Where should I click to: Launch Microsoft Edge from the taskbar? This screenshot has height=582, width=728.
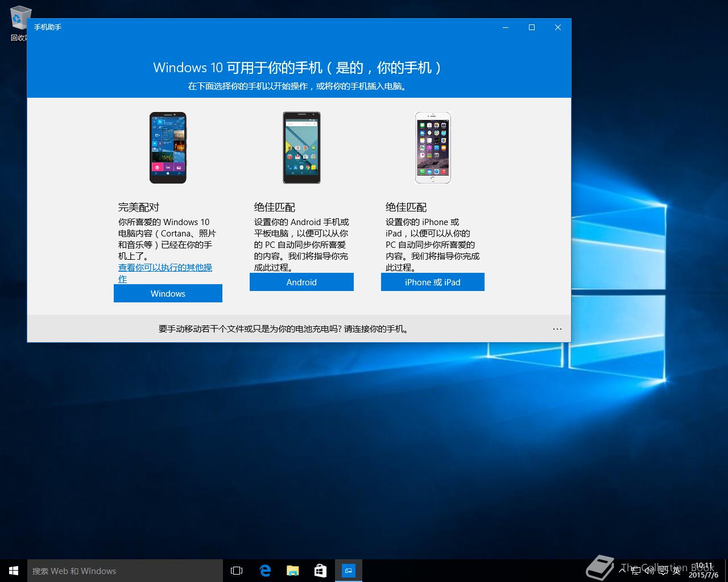(265, 571)
